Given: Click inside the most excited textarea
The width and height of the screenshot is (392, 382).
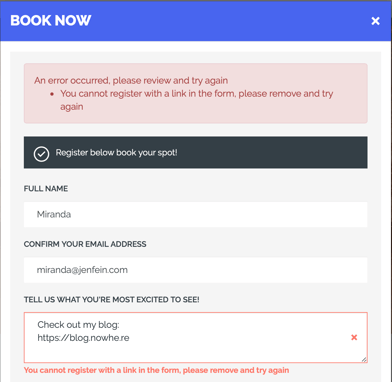Looking at the screenshot, I should click(196, 337).
